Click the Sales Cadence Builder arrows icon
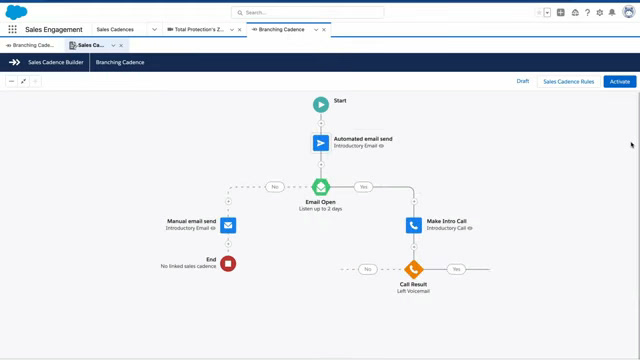This screenshot has height=360, width=640. pyautogui.click(x=14, y=62)
